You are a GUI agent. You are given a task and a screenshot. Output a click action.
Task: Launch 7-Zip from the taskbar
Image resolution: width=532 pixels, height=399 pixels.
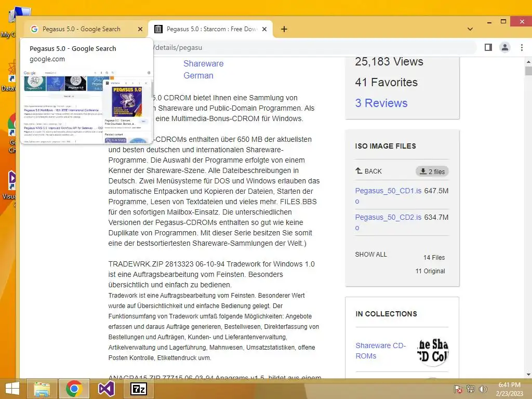point(139,389)
